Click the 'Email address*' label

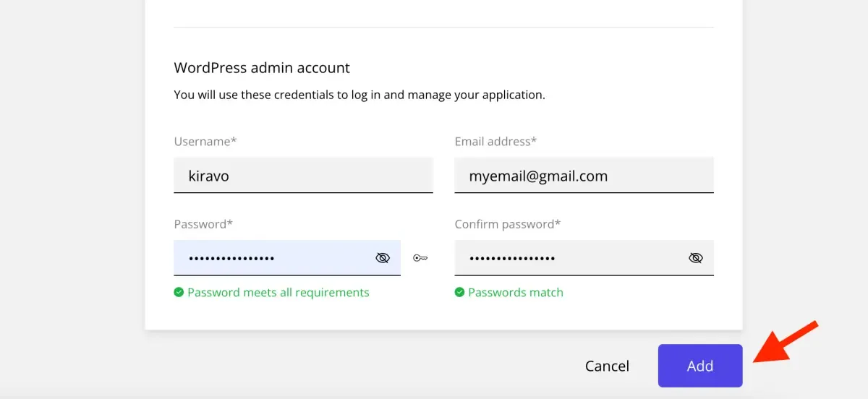click(x=495, y=142)
